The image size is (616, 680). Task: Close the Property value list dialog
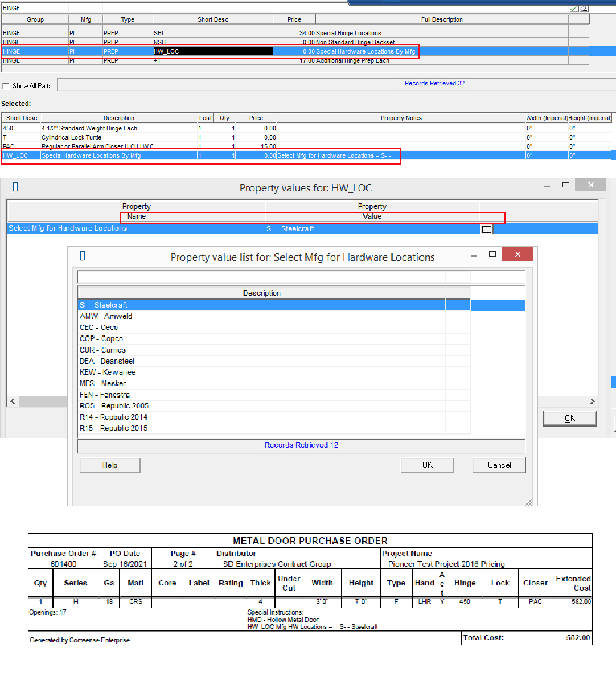517,254
